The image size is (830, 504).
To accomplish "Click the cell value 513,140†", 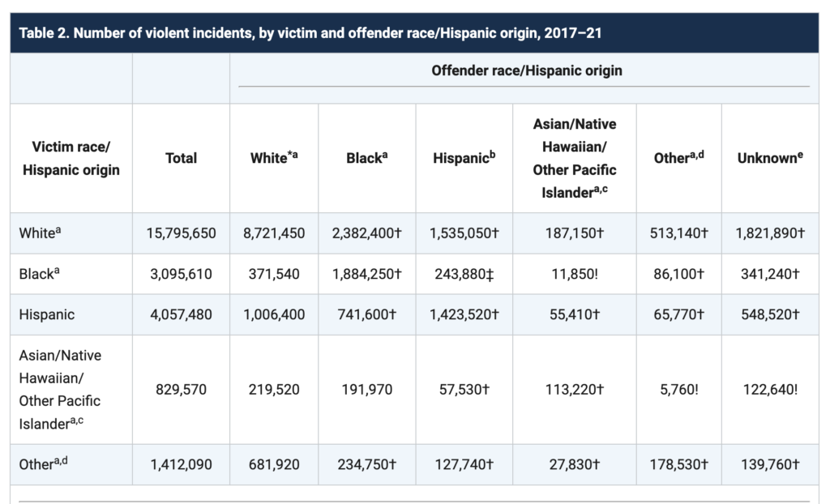I will point(678,233).
